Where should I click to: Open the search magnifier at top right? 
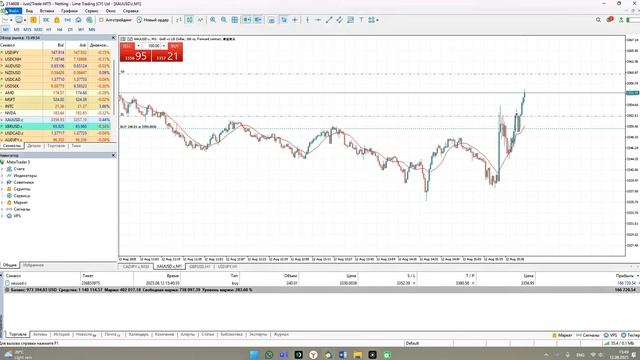pos(598,20)
